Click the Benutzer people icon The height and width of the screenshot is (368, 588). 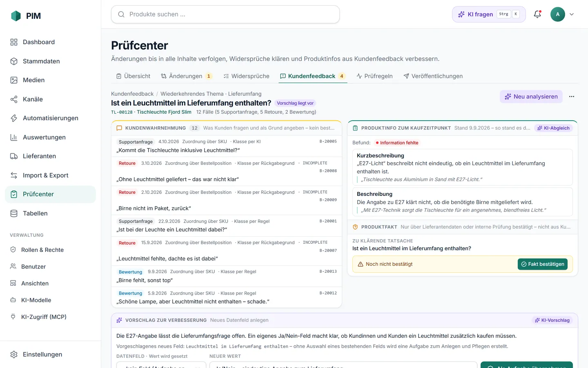click(13, 267)
